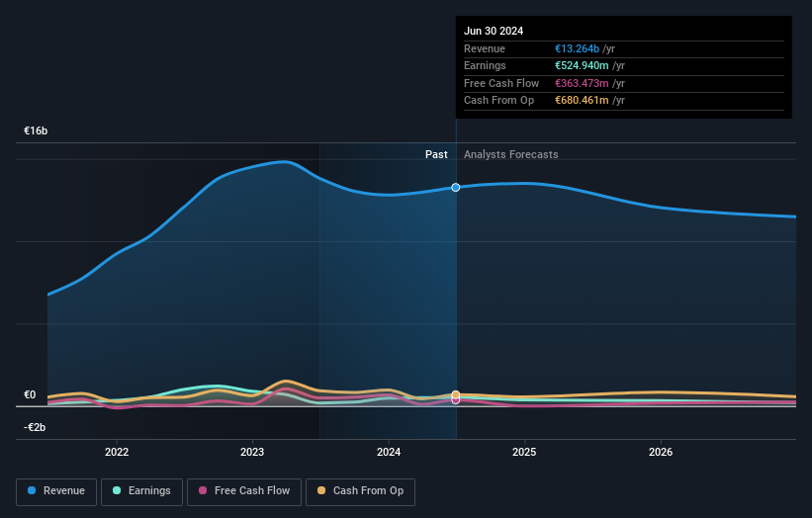Click the €16b y-axis label
Viewport: 812px width, 518px height.
tap(36, 130)
